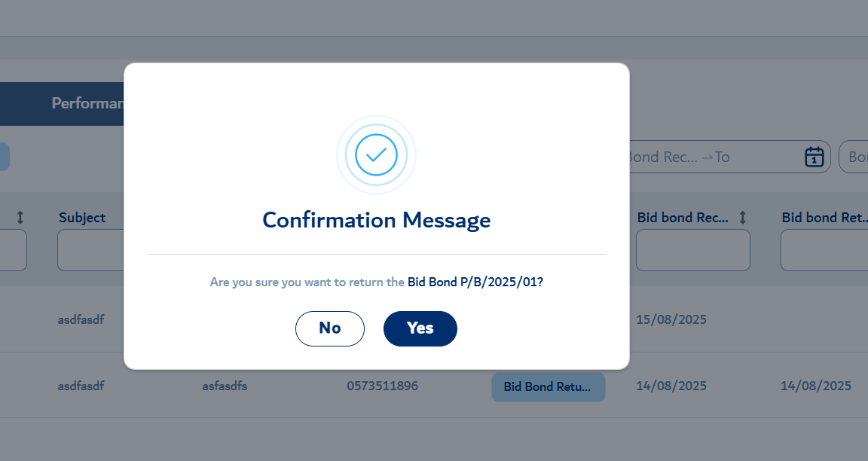Switch to the Performance tab

87,103
